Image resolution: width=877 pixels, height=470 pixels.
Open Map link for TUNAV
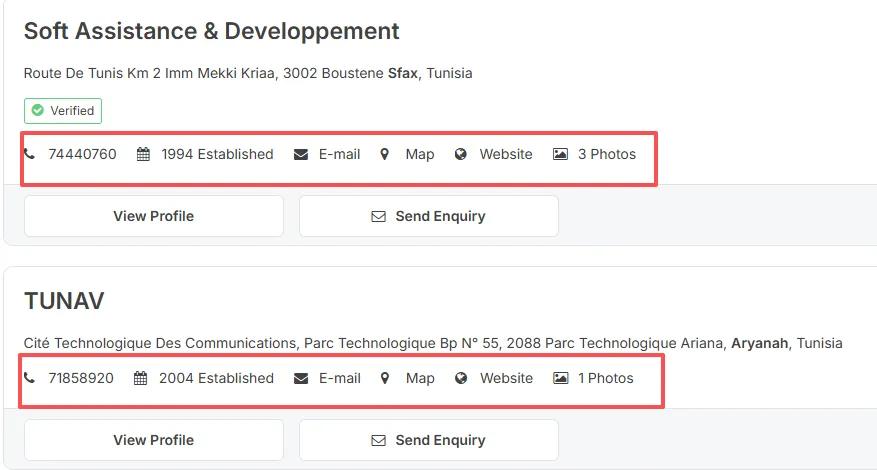coord(420,378)
